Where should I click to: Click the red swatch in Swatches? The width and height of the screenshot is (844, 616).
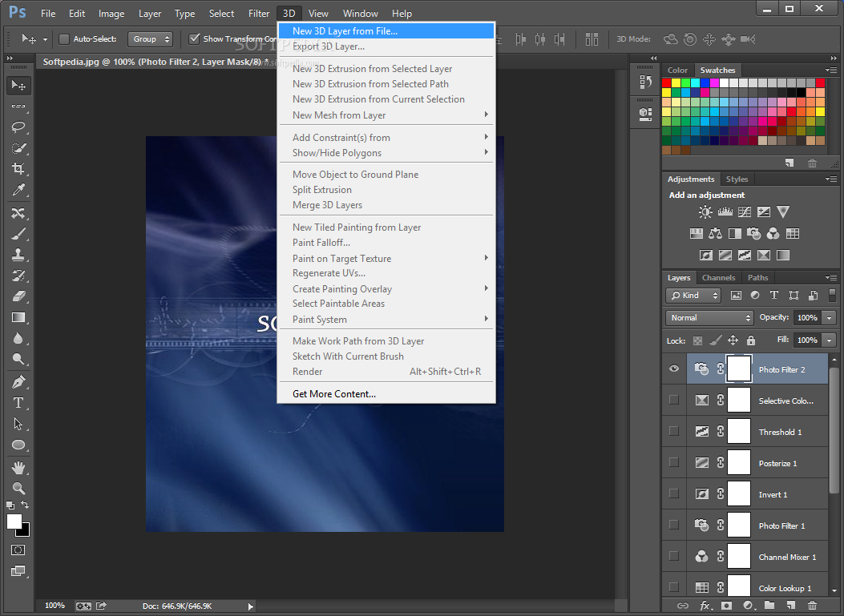(x=666, y=83)
